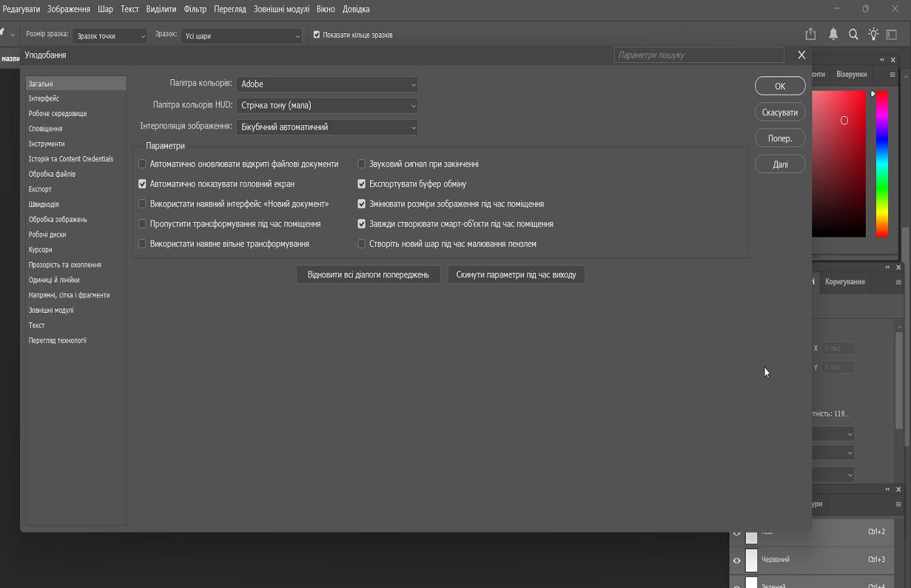The height and width of the screenshot is (588, 911).
Task: Click the Y position field
Action: pos(838,367)
